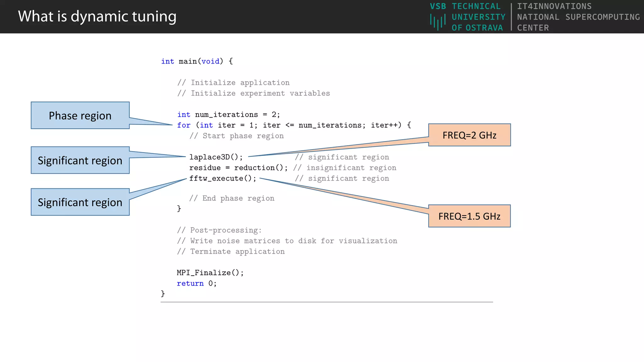
Task: Click the fftw_execute() function call
Action: point(223,178)
